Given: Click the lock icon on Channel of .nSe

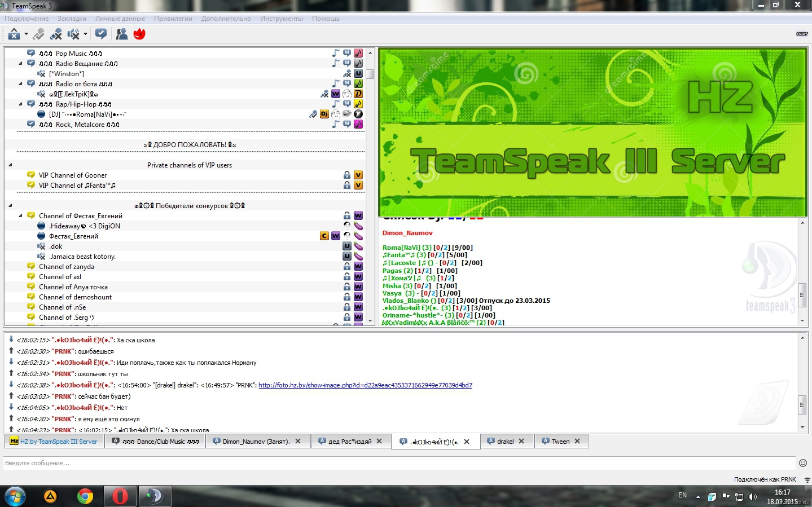Looking at the screenshot, I should pyautogui.click(x=347, y=307).
